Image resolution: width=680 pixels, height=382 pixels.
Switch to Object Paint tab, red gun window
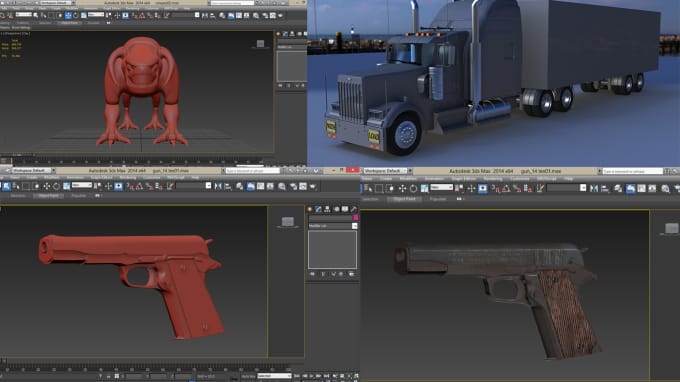48,196
